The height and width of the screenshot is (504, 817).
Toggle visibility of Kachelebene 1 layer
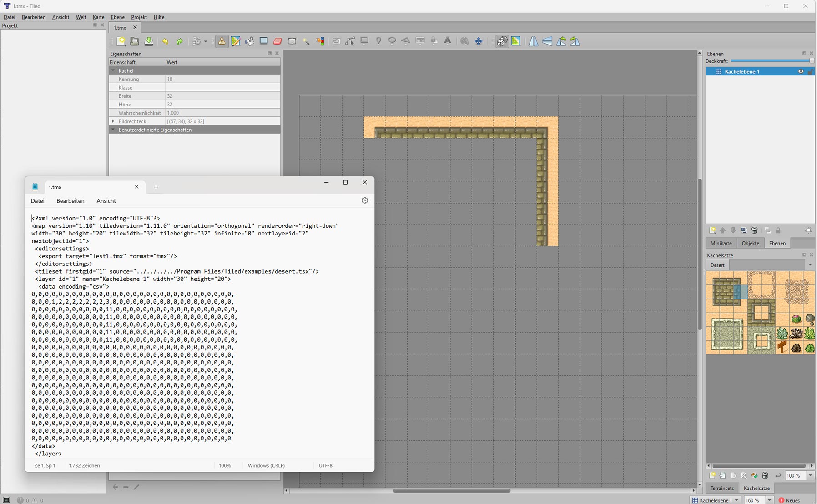[801, 71]
